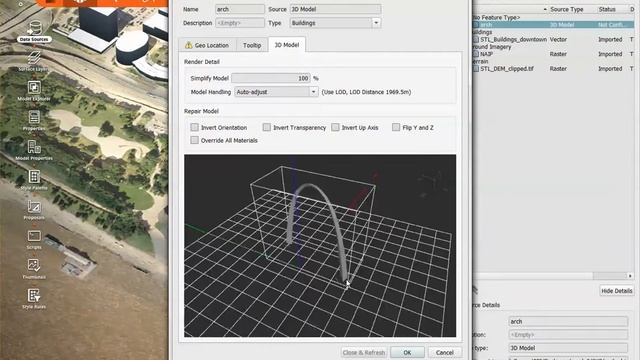This screenshot has width=640, height=360.
Task: Click the Simplify Model value slider
Action: click(271, 78)
